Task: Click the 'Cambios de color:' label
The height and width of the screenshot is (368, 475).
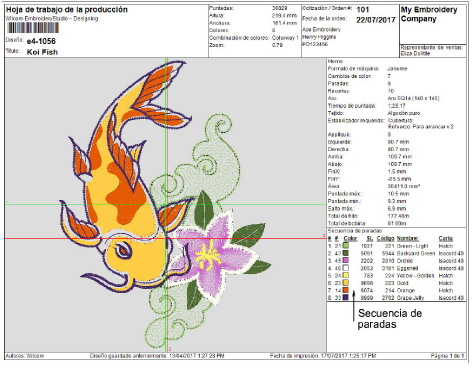Action: tap(349, 76)
